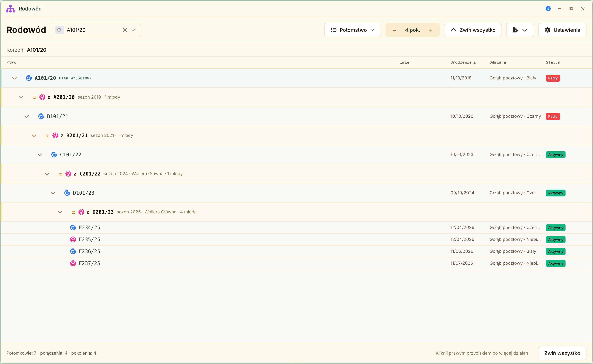This screenshot has height=364, width=593.
Task: Increase generations with plus button
Action: tap(430, 30)
